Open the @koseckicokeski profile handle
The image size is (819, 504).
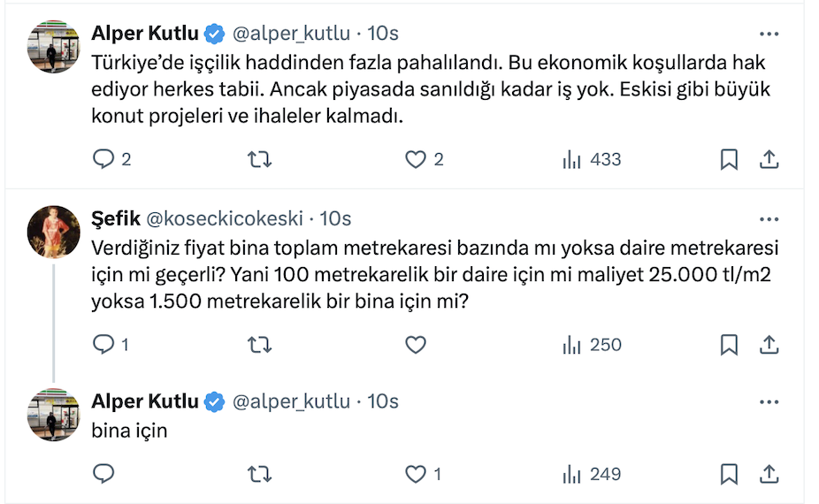tap(224, 218)
